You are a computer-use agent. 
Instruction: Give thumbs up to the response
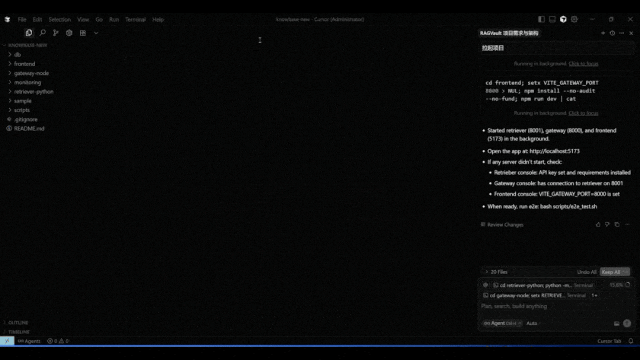coord(598,224)
